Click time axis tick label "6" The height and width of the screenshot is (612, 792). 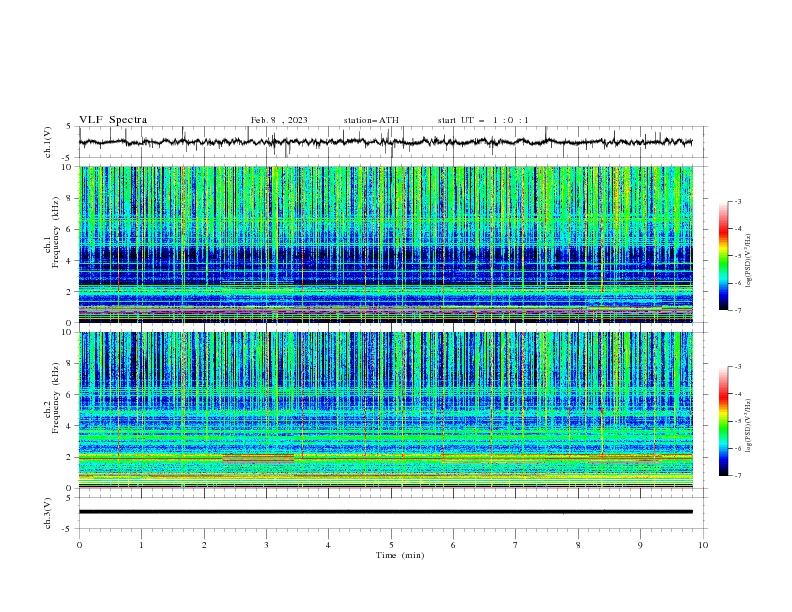coord(453,545)
